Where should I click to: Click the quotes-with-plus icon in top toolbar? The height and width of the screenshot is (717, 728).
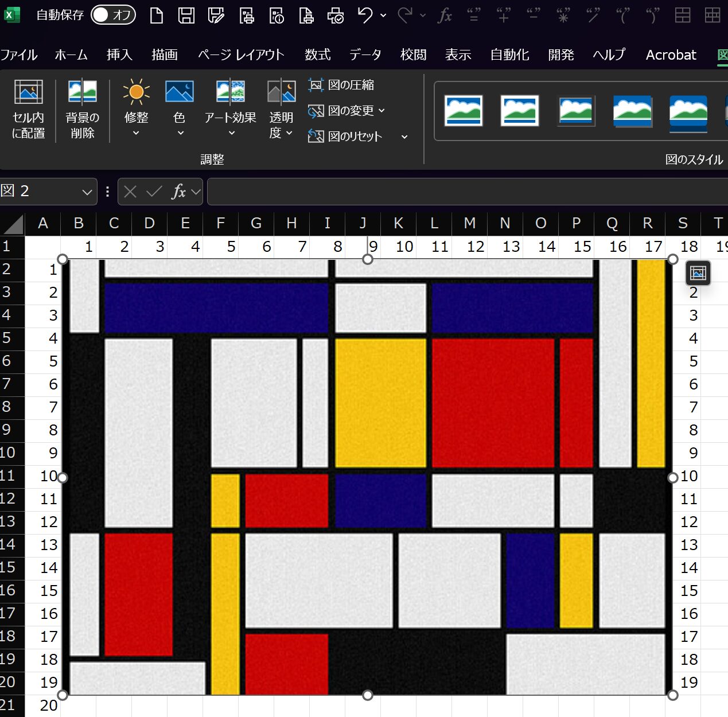[504, 15]
